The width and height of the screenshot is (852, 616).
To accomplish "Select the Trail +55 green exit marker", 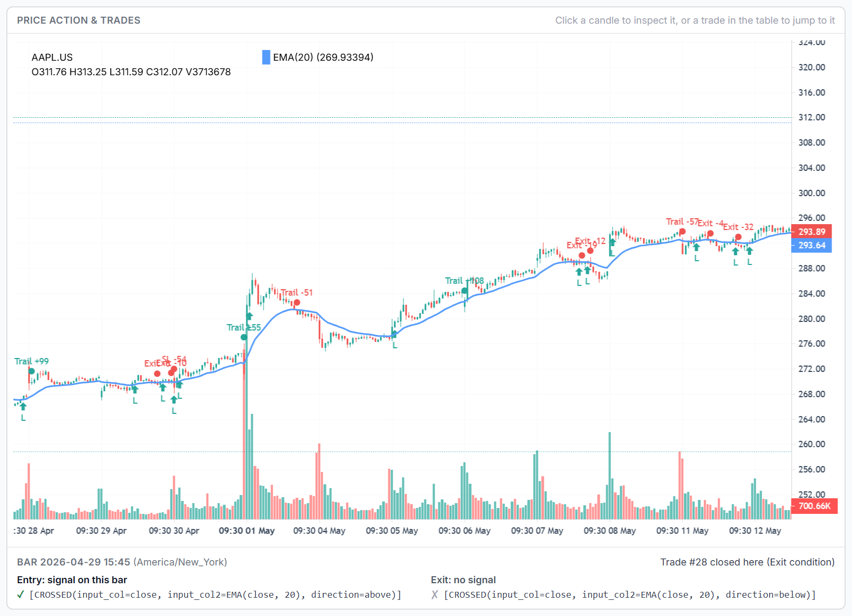I will pyautogui.click(x=244, y=337).
